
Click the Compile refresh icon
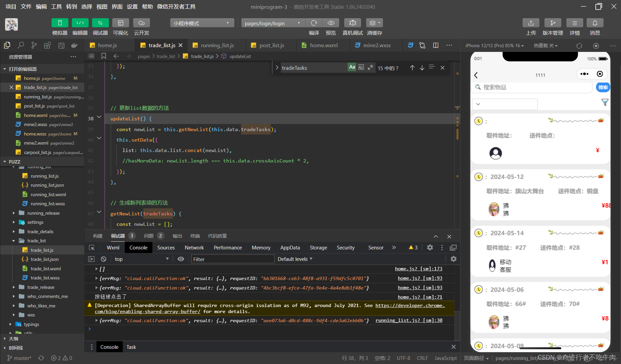pyautogui.click(x=314, y=23)
